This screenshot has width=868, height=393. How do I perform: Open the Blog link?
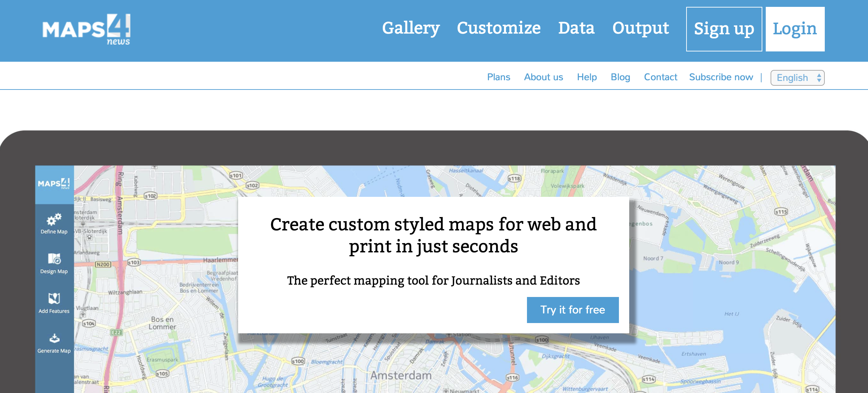[x=620, y=77]
